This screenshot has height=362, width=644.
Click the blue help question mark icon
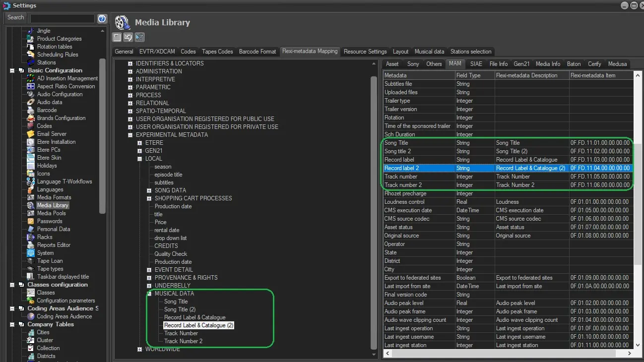(x=102, y=18)
